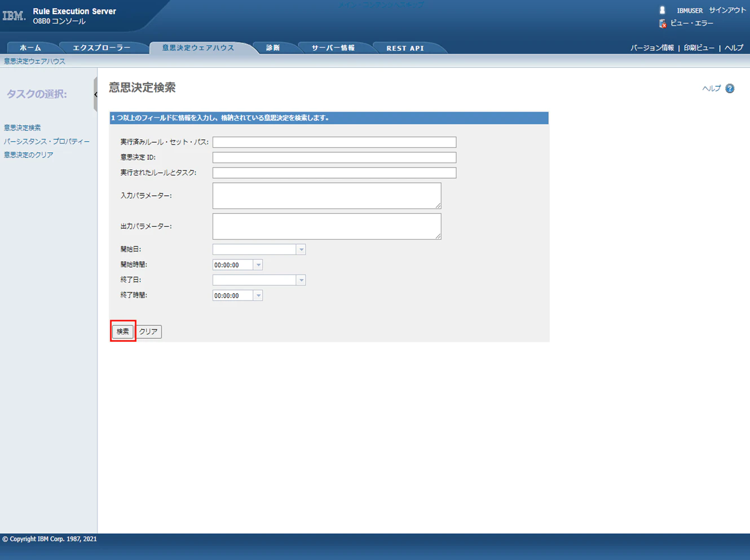Focus the 実行済みルール・セット・パス field
750x560 pixels.
[334, 142]
